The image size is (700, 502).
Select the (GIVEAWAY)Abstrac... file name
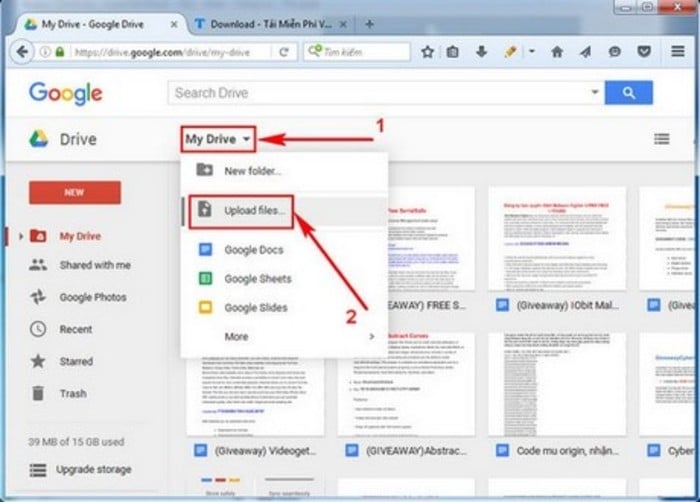click(416, 451)
